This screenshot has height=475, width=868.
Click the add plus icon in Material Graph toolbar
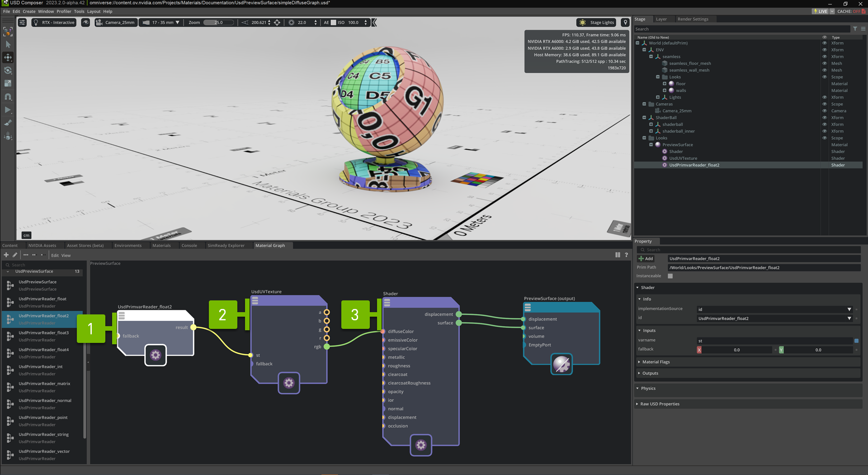pyautogui.click(x=6, y=255)
